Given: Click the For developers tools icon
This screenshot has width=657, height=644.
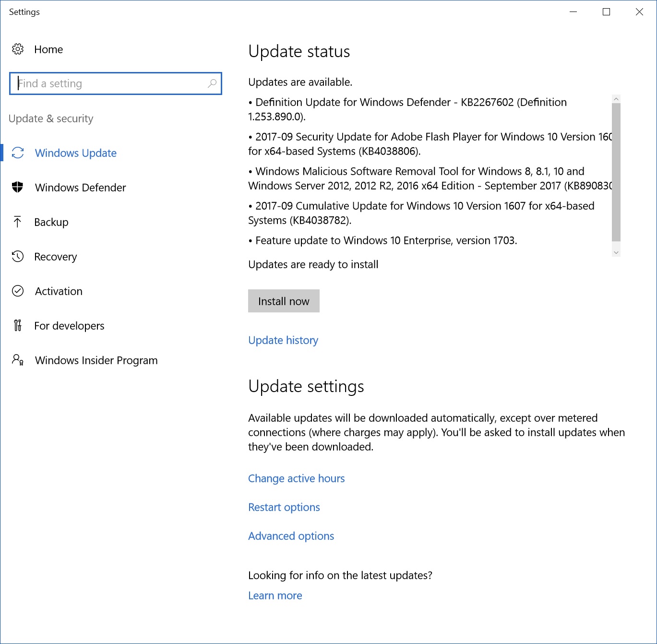Looking at the screenshot, I should pyautogui.click(x=18, y=325).
